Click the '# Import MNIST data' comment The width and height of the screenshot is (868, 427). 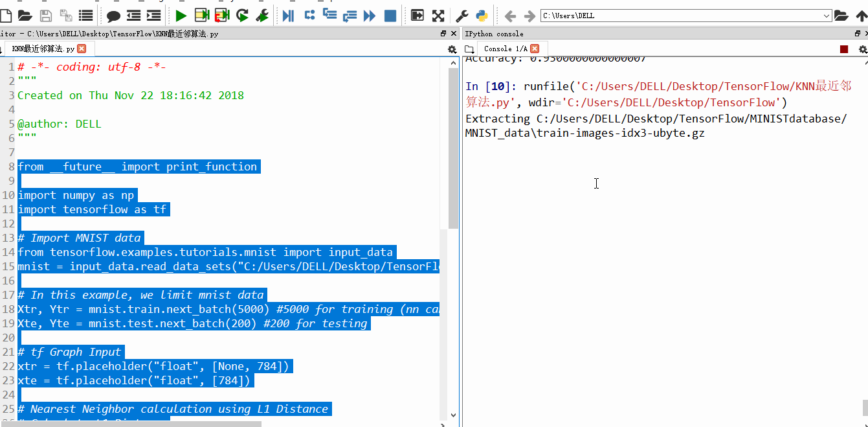click(x=79, y=238)
